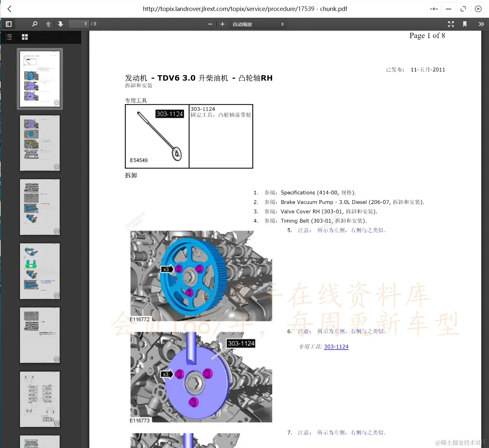Open the 303-1124 special tool link
489x448 pixels.
point(336,347)
